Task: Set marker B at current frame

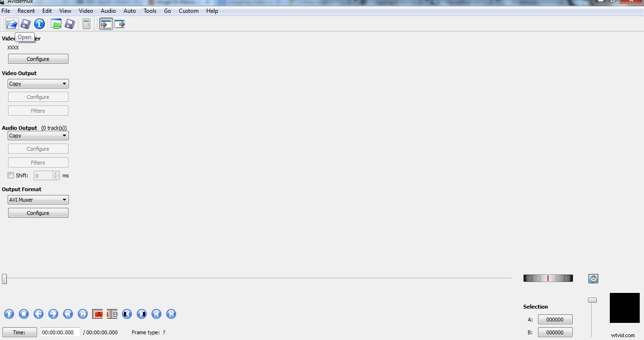Action: coord(112,314)
